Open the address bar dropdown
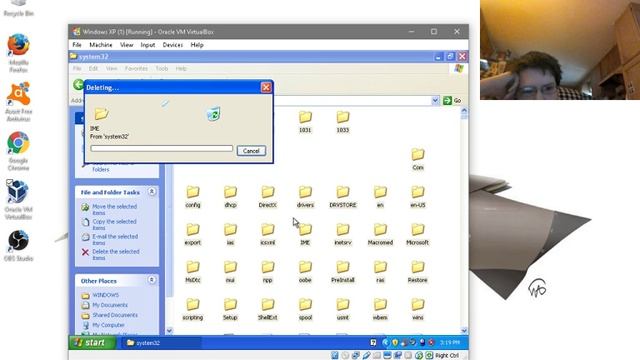Screen dimensions: 640x360 435,100
